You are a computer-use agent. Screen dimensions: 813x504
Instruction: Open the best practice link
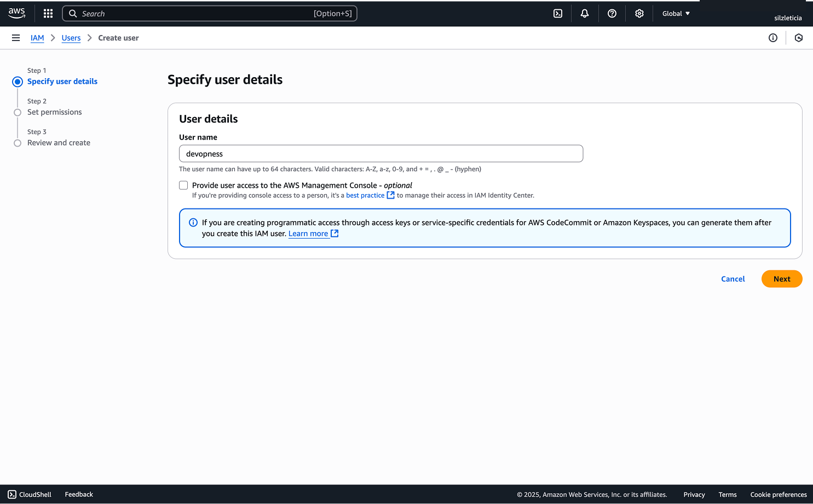click(365, 195)
